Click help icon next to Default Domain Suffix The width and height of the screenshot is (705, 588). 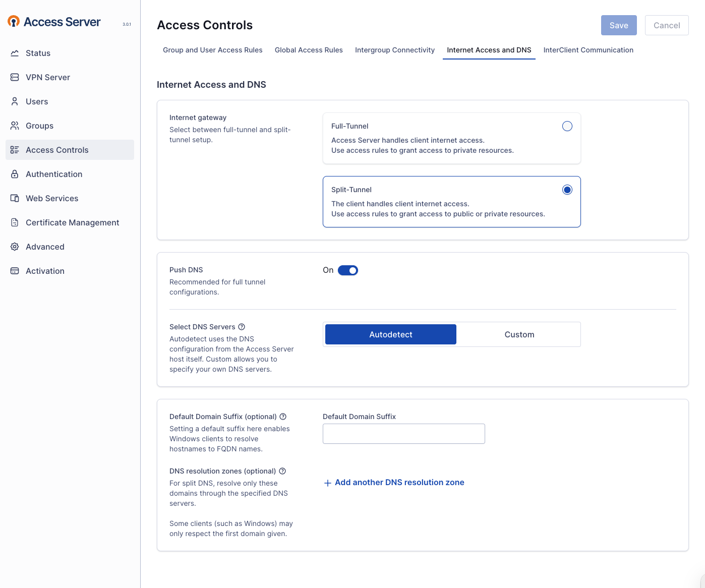tap(283, 417)
